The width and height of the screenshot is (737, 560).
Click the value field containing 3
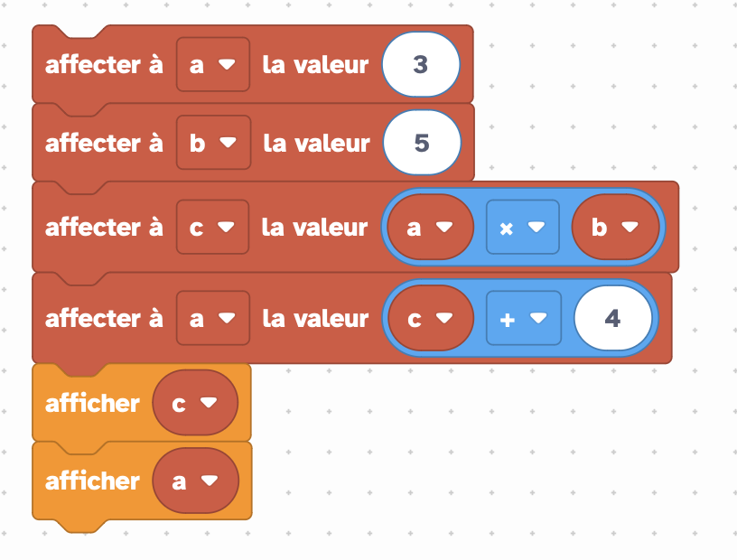click(x=421, y=64)
